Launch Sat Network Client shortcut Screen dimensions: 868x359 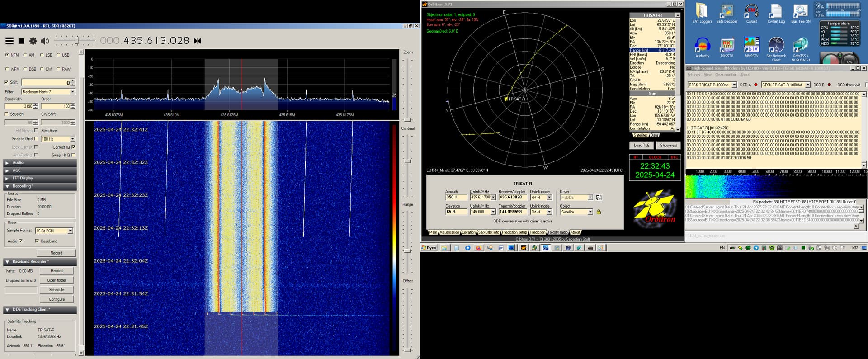[776, 50]
